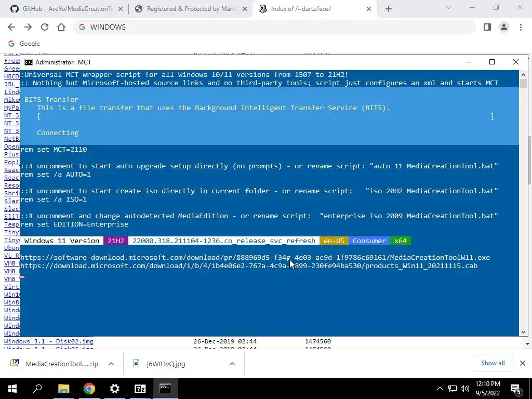Click the browser page vertical scrollbar thumb
This screenshot has height=399, width=532.
(x=529, y=159)
